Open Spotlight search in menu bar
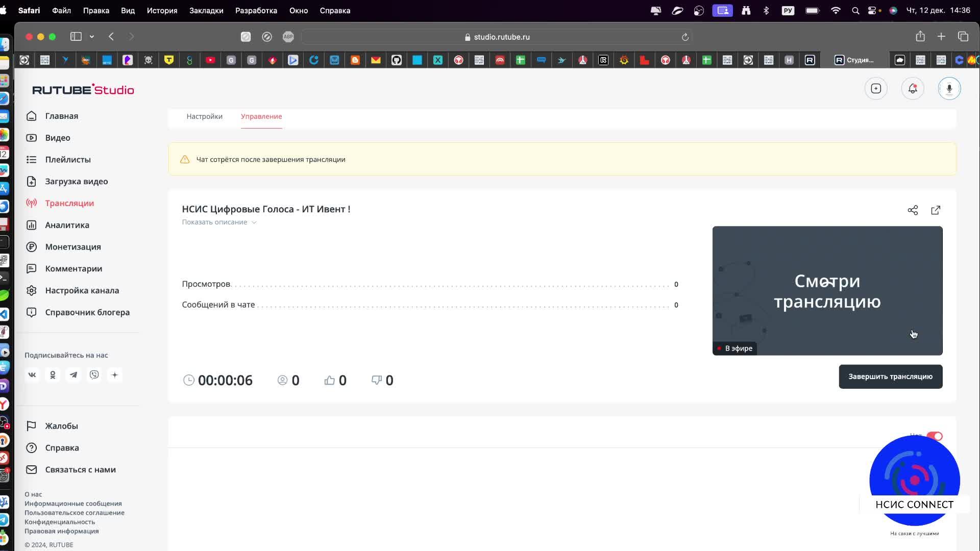This screenshot has width=980, height=551. coord(855,11)
